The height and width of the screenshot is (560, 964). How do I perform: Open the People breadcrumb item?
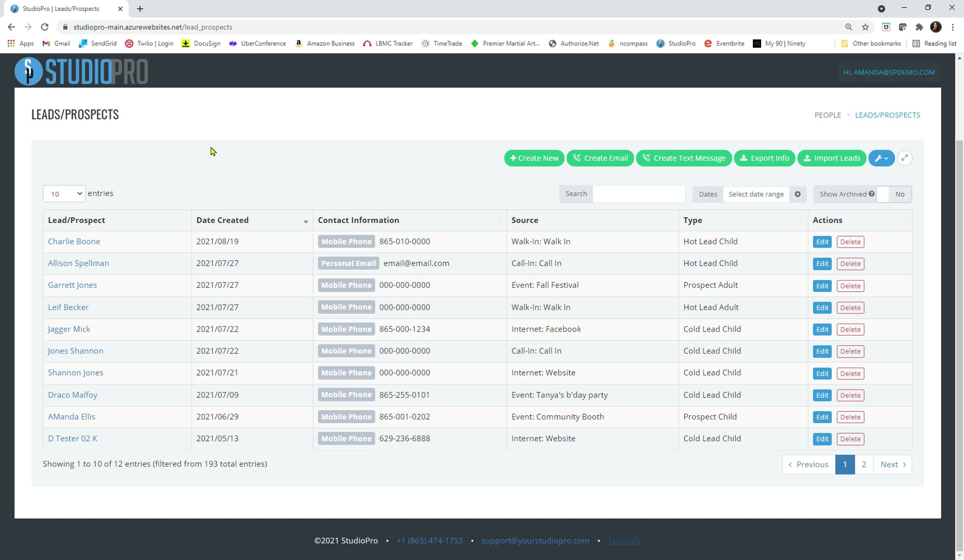click(x=828, y=115)
